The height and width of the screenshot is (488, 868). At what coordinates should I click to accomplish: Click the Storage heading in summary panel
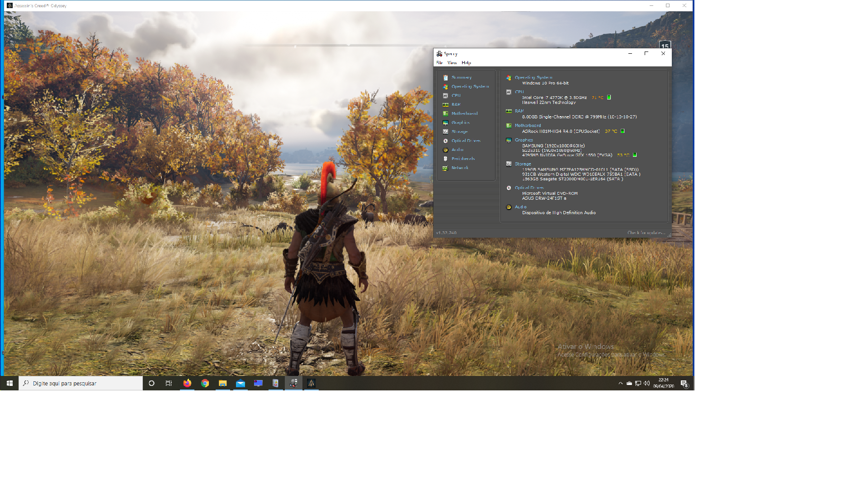[x=523, y=164]
